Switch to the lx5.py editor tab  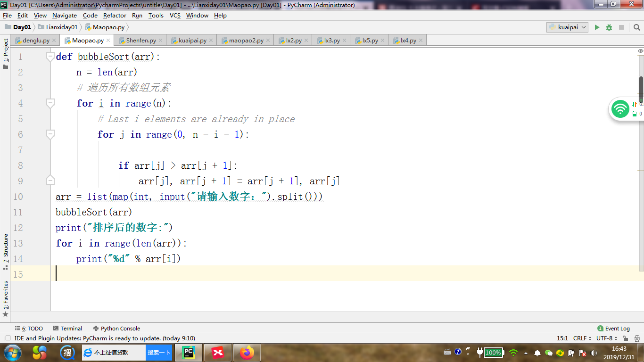[x=370, y=41]
